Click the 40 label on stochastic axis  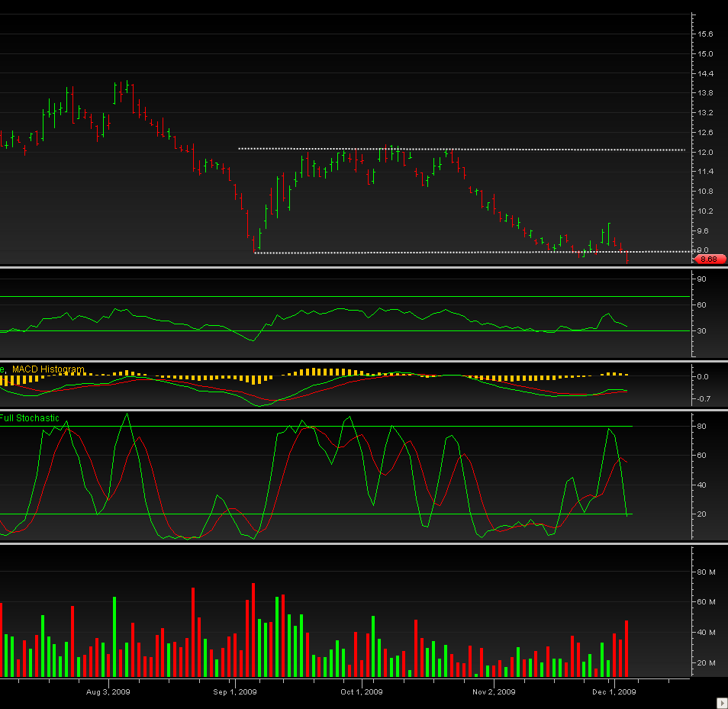[x=702, y=485]
